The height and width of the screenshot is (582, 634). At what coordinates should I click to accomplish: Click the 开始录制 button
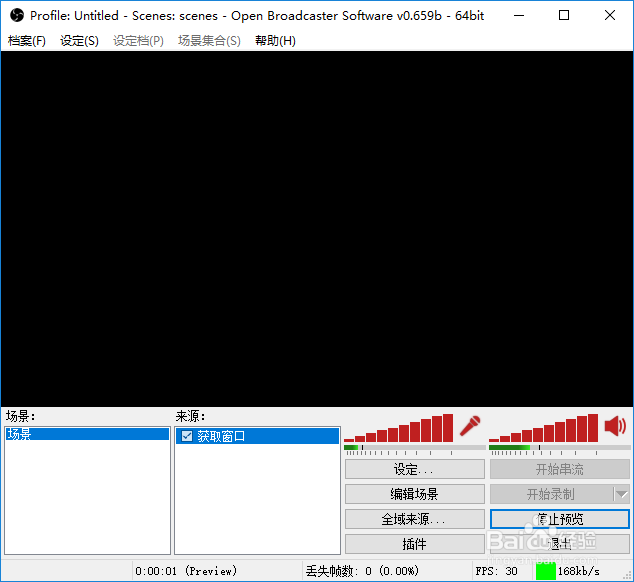pos(551,494)
